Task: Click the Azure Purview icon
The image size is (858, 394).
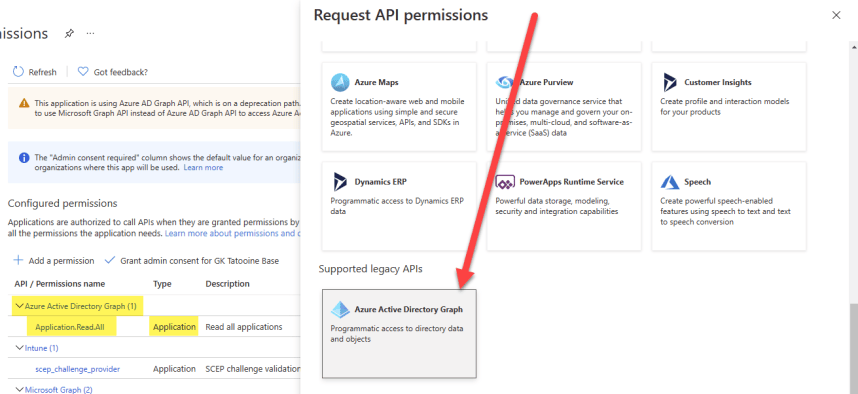Action: click(505, 83)
